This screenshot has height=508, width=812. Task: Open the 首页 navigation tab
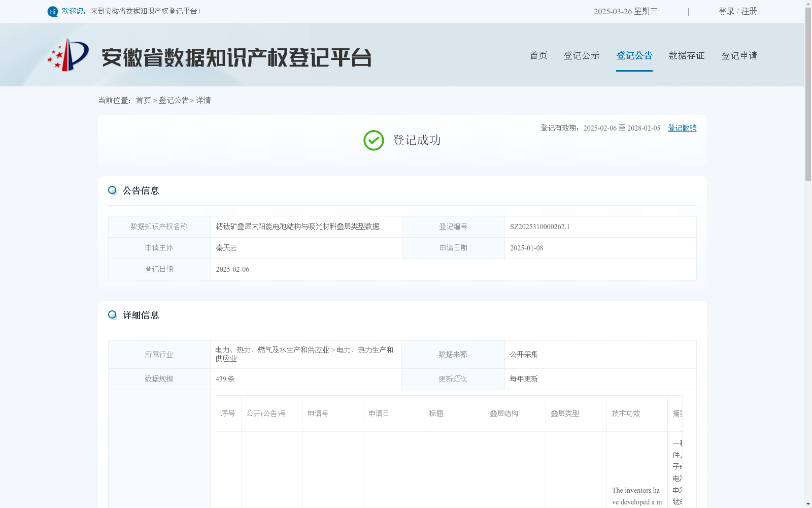(x=538, y=55)
